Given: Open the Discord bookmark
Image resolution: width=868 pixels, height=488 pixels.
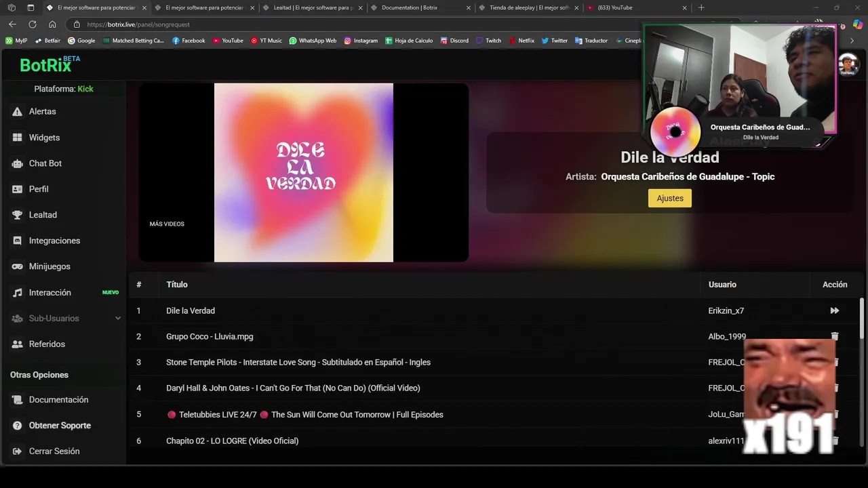Looking at the screenshot, I should pos(454,41).
